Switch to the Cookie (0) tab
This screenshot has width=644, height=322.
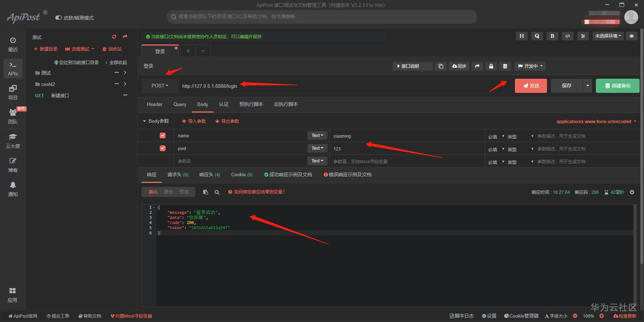pos(242,174)
